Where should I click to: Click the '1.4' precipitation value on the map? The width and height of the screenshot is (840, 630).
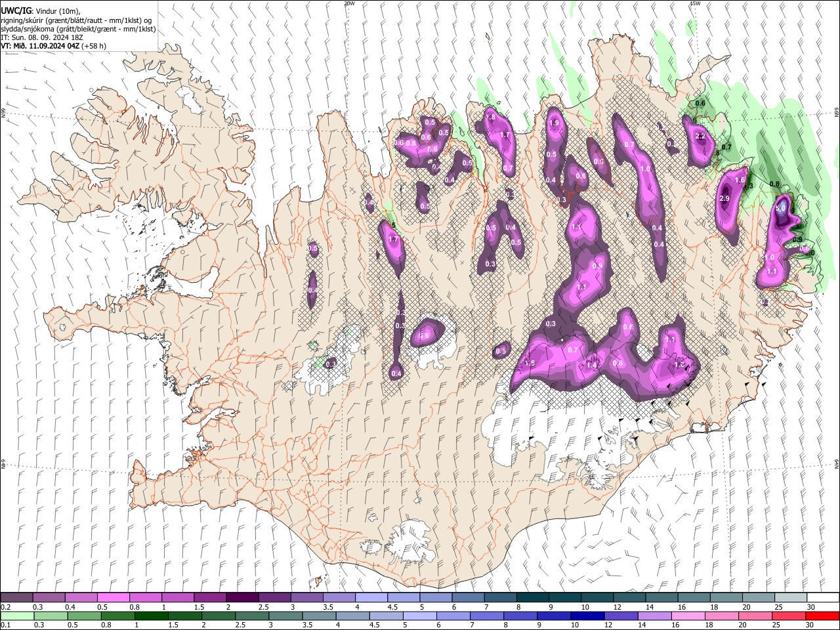point(591,365)
